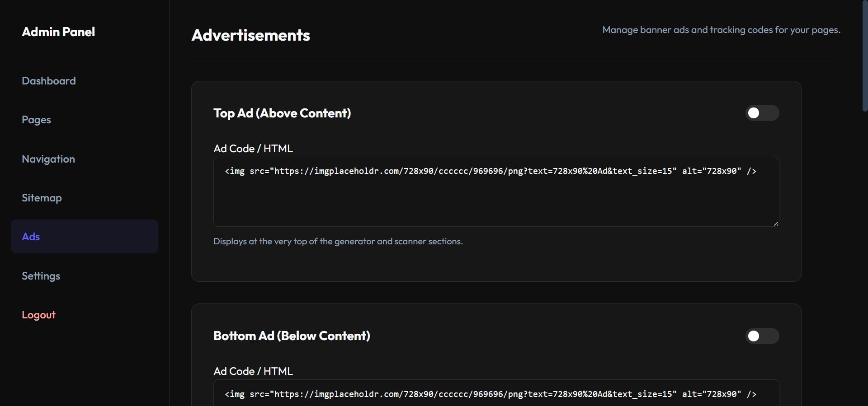Click the Top Ad's Ad Code / HTML label
This screenshot has height=406, width=868.
(x=253, y=149)
